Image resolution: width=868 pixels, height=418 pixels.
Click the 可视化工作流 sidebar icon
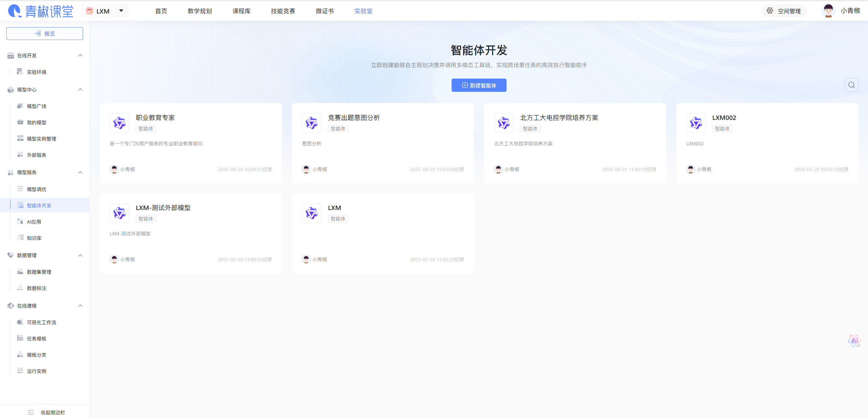click(20, 322)
